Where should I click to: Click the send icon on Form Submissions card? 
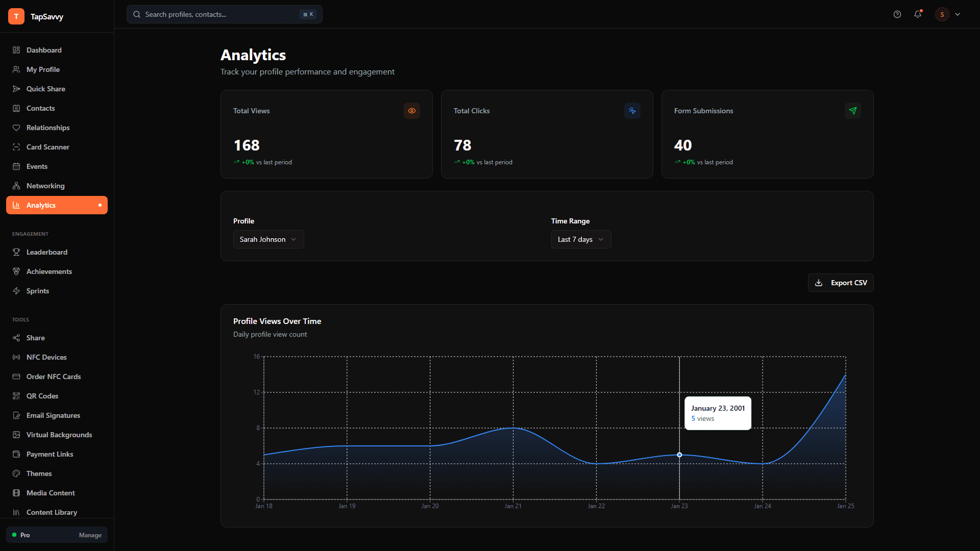(853, 111)
